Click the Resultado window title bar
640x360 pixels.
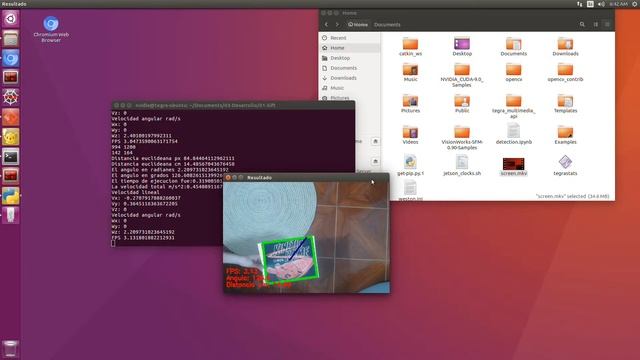tap(307, 178)
